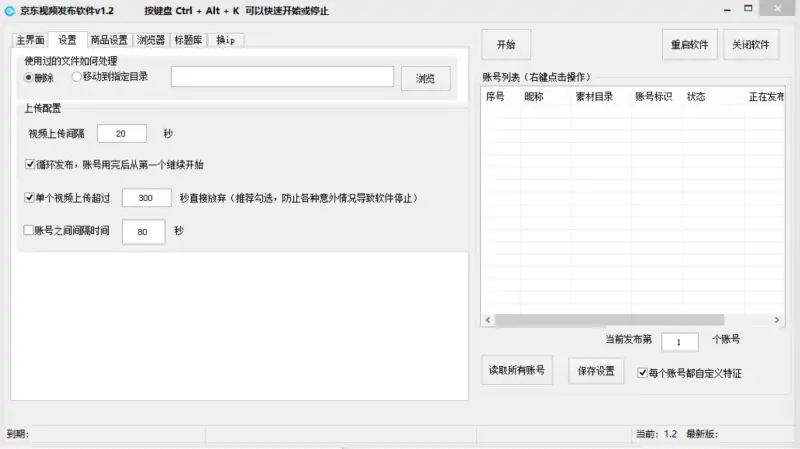
Task: Switch to the 主界面 tab
Action: point(30,40)
